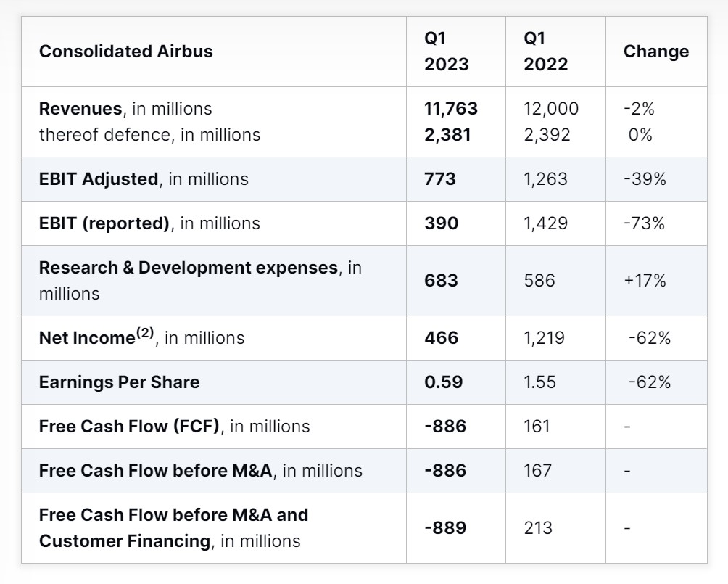This screenshot has width=728, height=584.
Task: Select the EBIT Adjusted 2022 value 1,263
Action: [x=545, y=179]
